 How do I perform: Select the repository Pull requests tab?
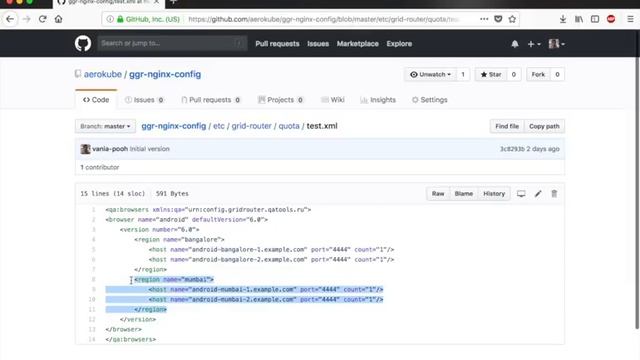[x=211, y=100]
